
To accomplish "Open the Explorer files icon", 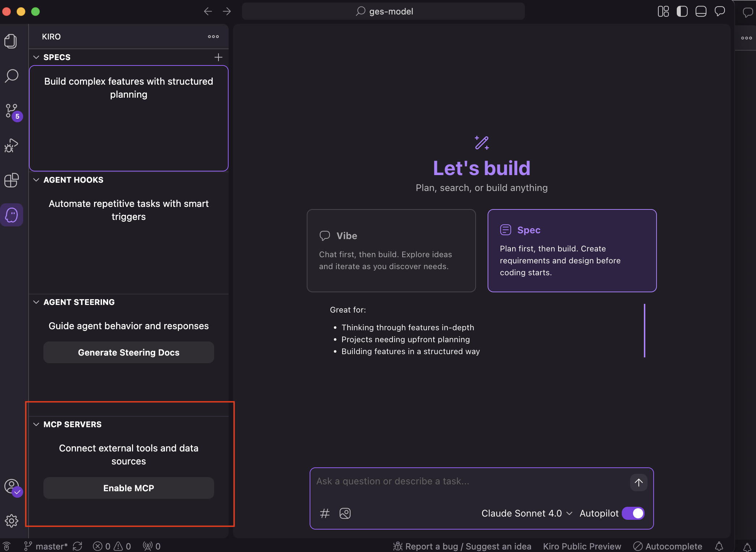I will 11,41.
